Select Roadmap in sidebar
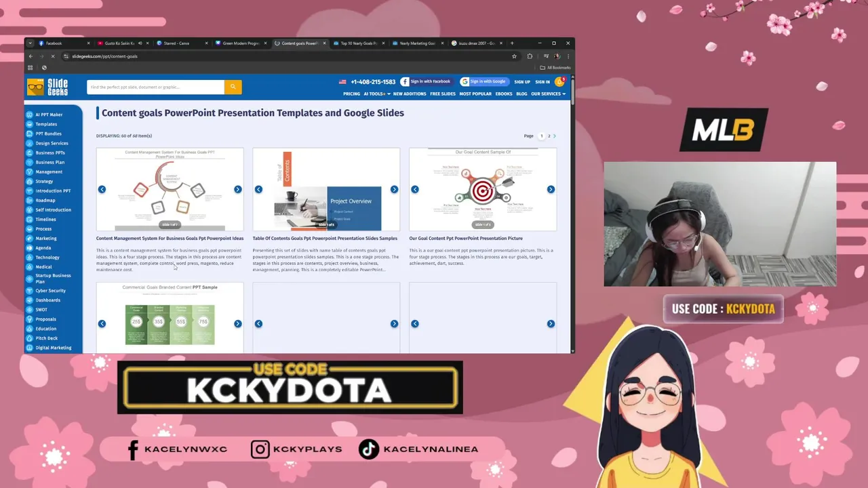 pos(45,200)
